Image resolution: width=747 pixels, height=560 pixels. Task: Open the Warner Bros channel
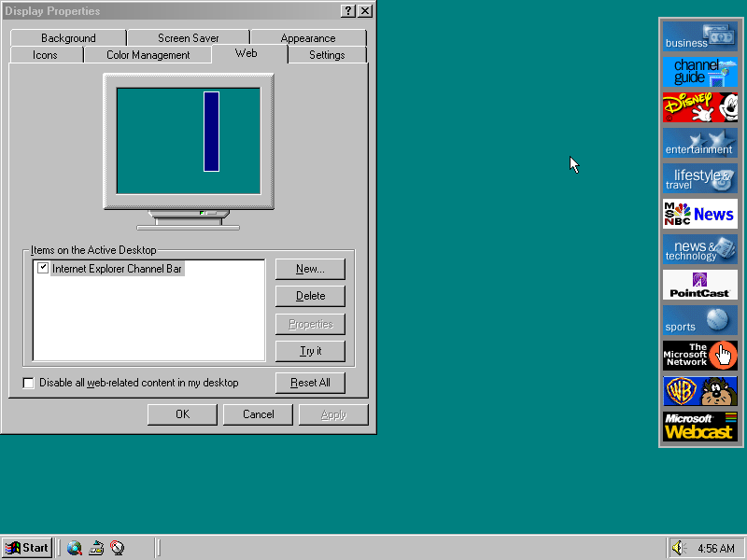(x=699, y=391)
